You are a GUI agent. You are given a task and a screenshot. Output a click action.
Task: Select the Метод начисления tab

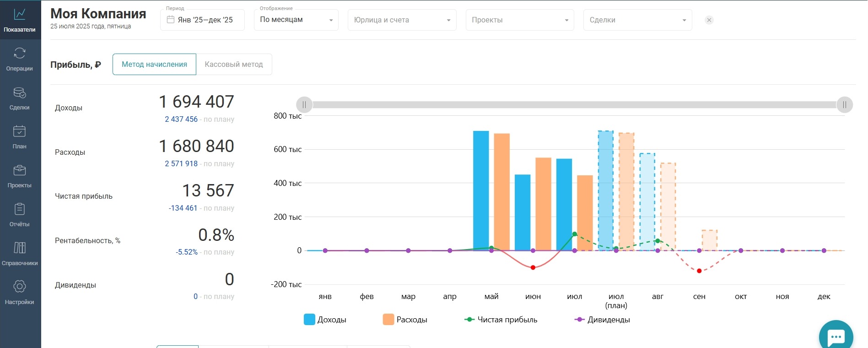pyautogui.click(x=154, y=65)
